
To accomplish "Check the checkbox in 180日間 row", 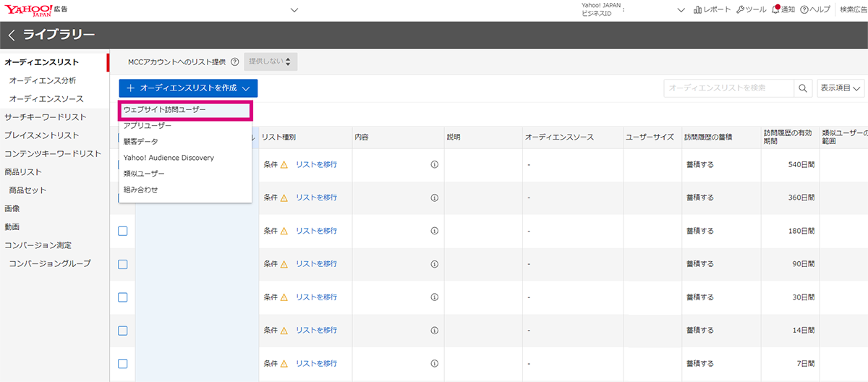I will coord(122,231).
